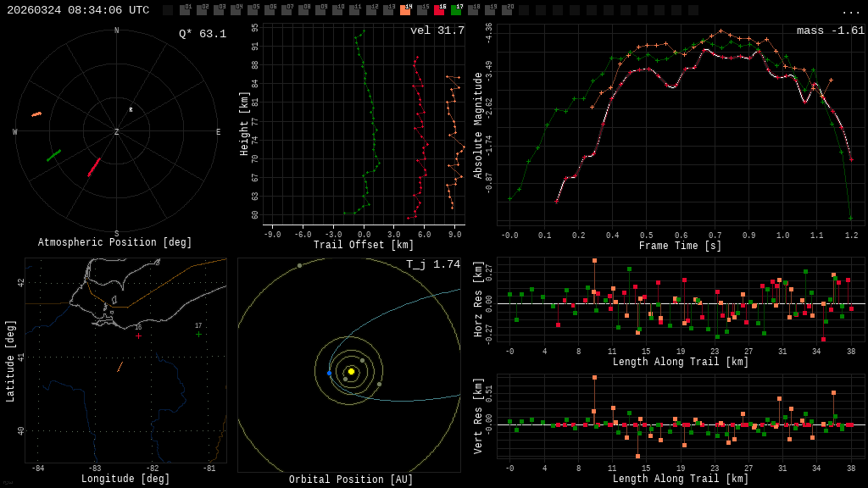The height and width of the screenshot is (488, 868).
Task: Open the three-dot overflow menu
Action: 850,11
